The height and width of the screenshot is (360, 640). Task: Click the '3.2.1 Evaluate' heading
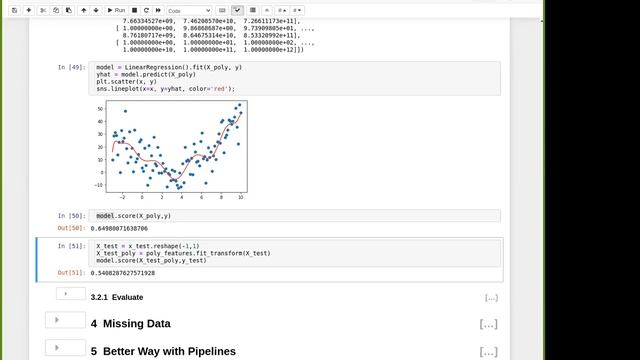point(117,298)
